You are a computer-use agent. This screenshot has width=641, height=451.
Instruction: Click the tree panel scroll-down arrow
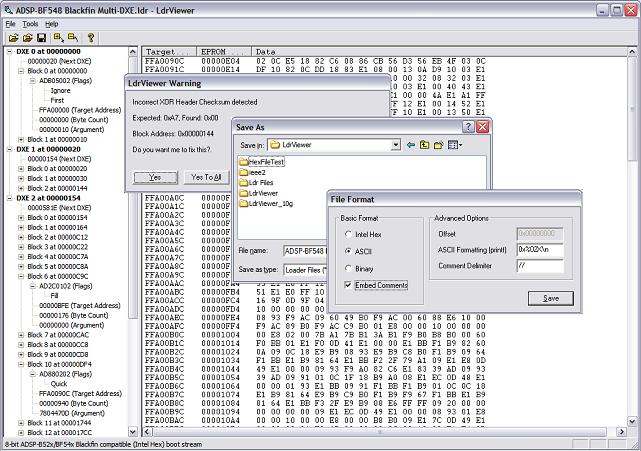(x=132, y=432)
